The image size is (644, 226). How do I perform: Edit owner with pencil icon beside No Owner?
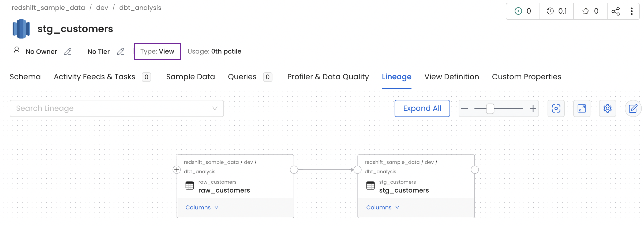[x=68, y=51]
